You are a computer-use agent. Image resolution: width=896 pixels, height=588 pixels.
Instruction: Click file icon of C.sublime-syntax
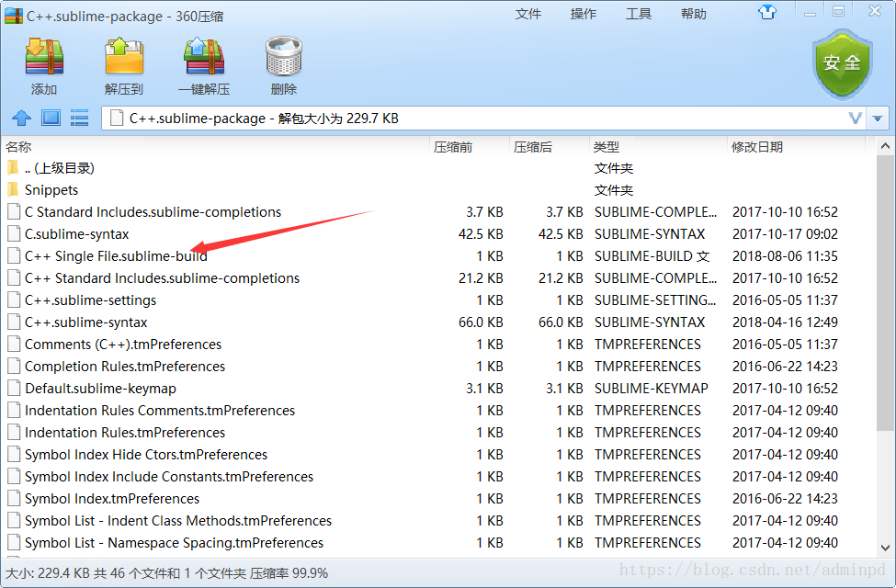pos(14,233)
